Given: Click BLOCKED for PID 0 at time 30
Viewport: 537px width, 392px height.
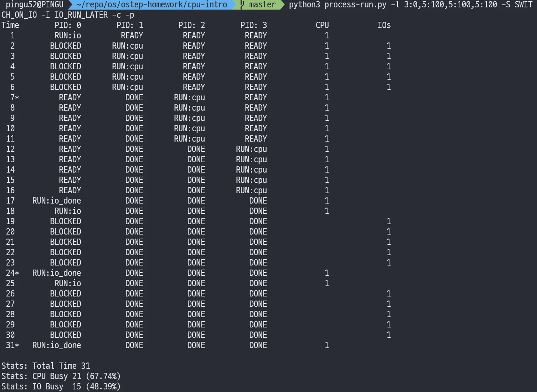Looking at the screenshot, I should (x=66, y=335).
